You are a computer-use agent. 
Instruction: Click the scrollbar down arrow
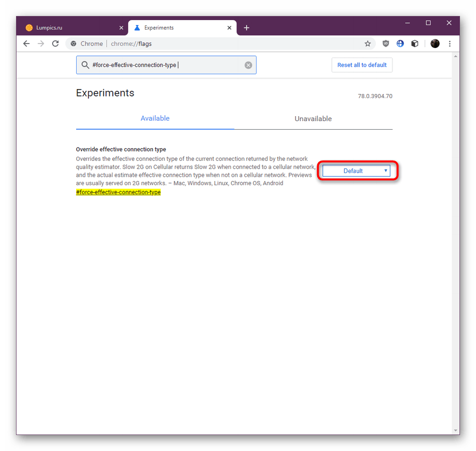point(455,430)
